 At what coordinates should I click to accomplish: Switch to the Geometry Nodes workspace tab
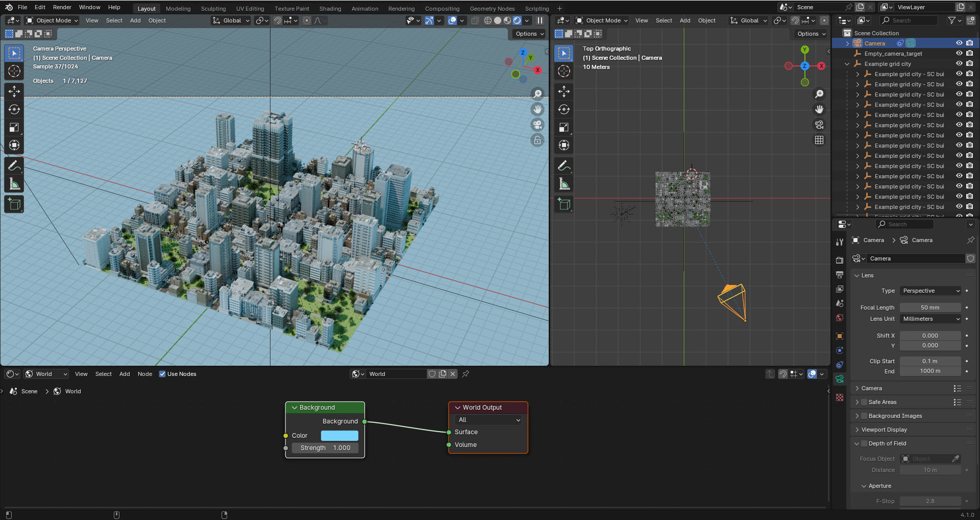coord(492,9)
